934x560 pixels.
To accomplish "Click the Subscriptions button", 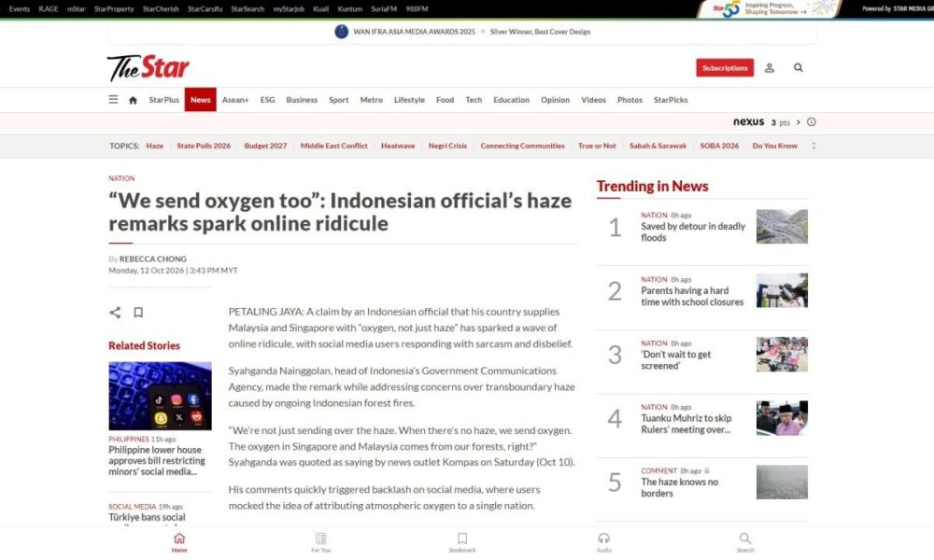I will [725, 68].
